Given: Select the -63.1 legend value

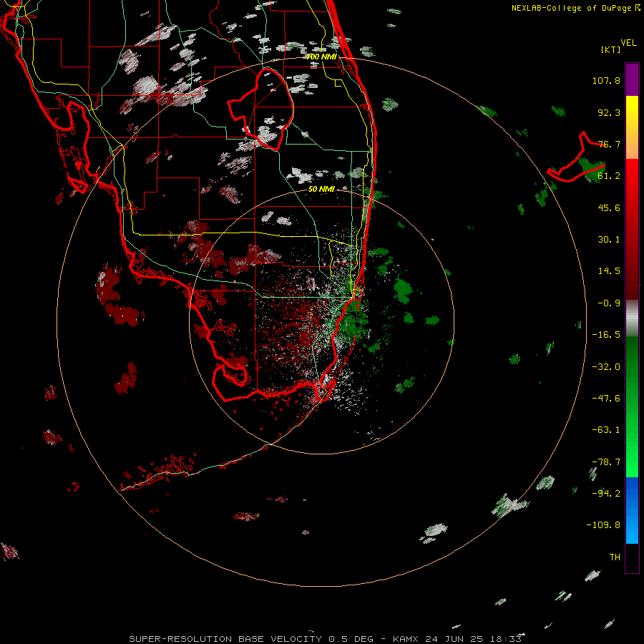Looking at the screenshot, I should point(606,430).
